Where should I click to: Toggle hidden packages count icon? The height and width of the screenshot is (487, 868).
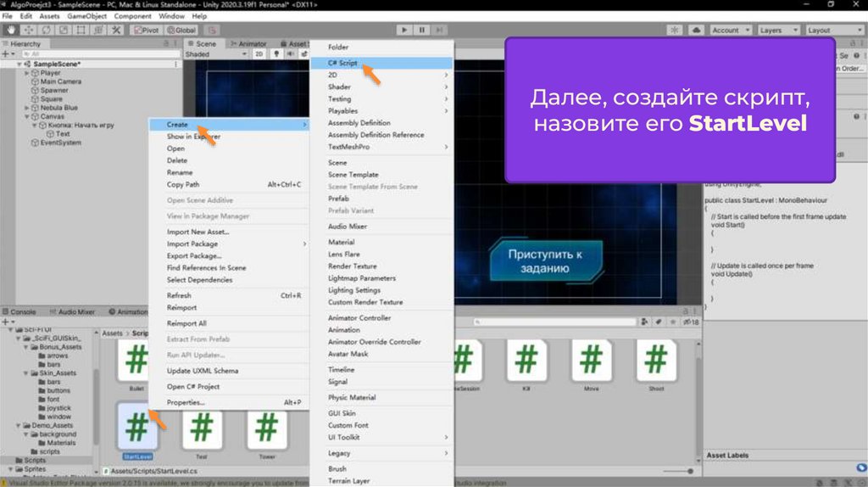[x=691, y=322]
